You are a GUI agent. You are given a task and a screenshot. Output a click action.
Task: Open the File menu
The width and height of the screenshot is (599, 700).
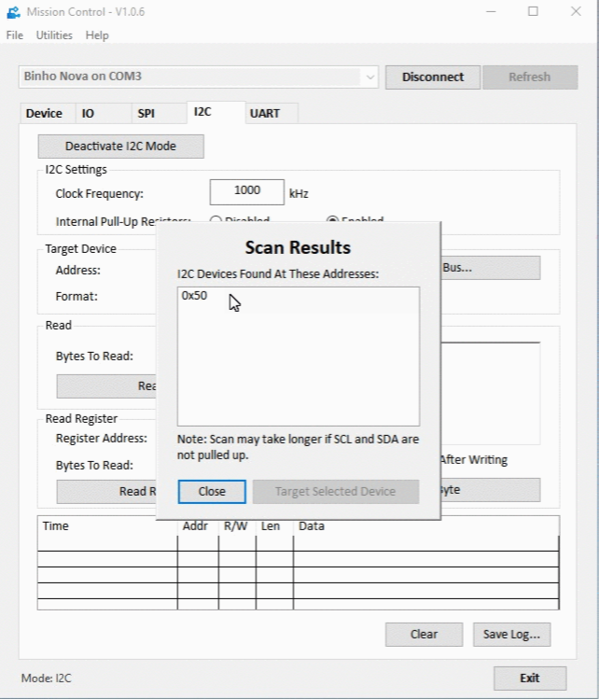click(15, 35)
